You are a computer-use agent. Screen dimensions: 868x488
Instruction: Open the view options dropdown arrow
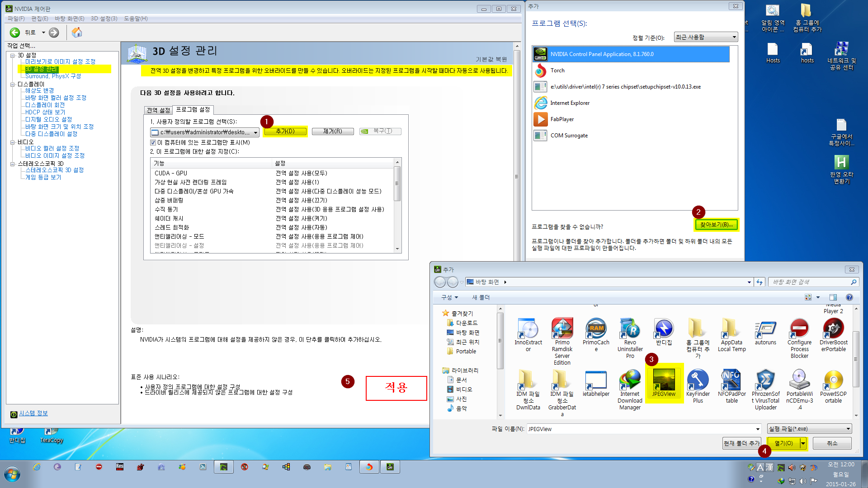(x=818, y=297)
